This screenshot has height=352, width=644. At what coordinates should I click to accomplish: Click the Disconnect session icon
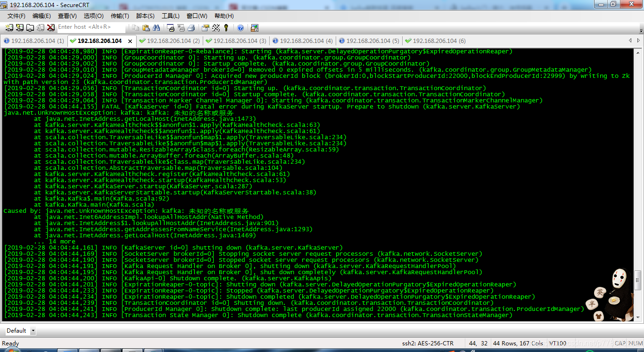51,27
